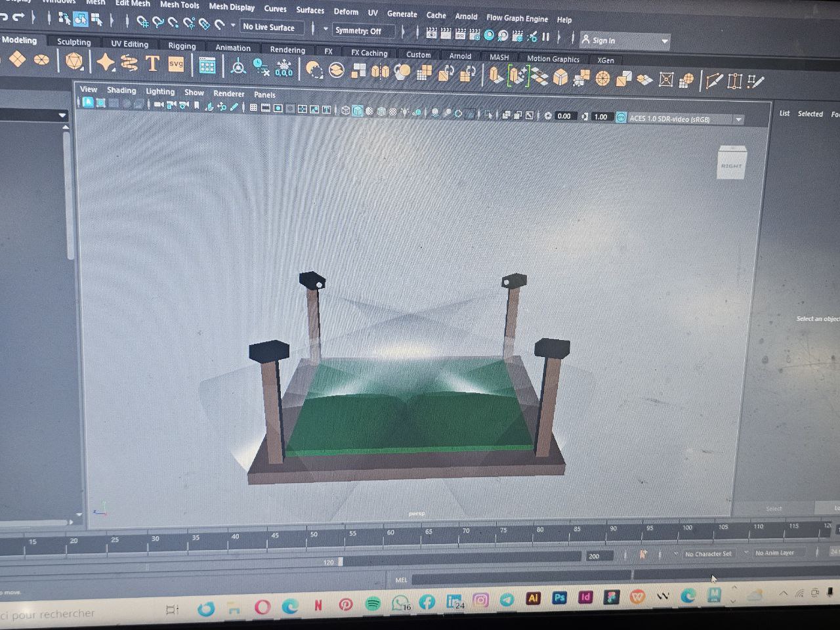Open Spotify from the Windows taskbar

coord(373,604)
